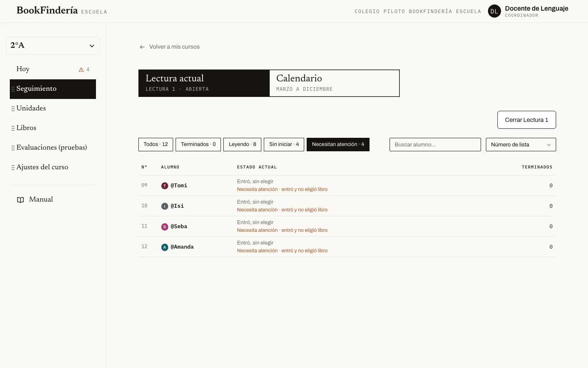Go to Unidades section
Image resolution: width=588 pixels, height=368 pixels.
coord(53,108)
